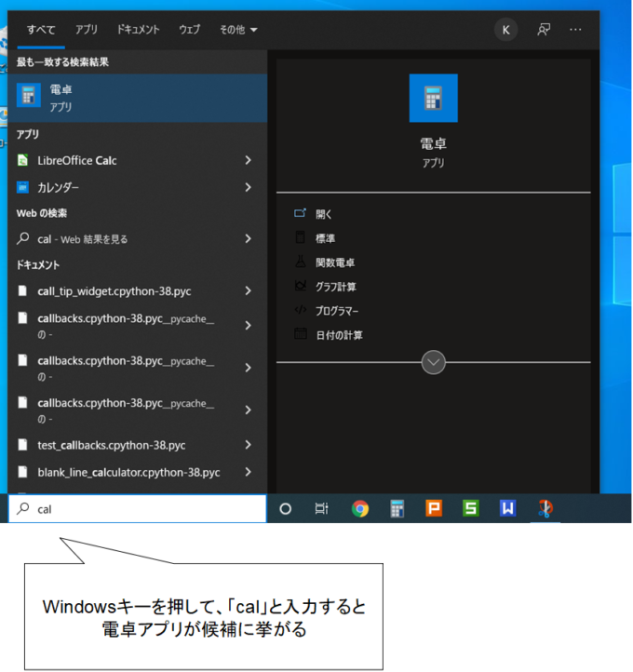Open the orange P presentation app in taskbar

point(434,509)
